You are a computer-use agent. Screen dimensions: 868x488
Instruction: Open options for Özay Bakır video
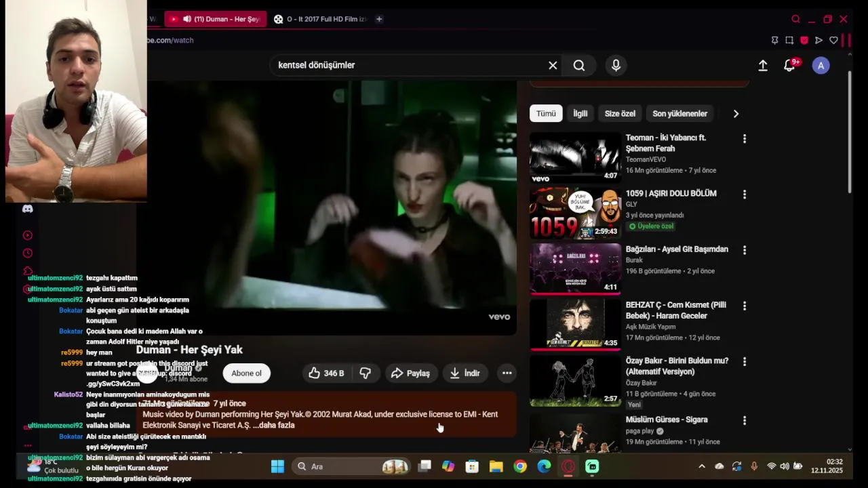pos(744,362)
